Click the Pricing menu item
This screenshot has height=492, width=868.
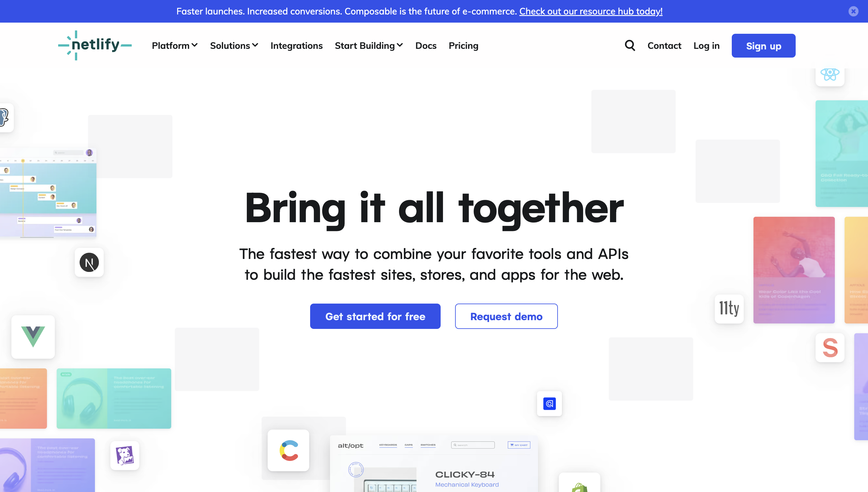[463, 45]
